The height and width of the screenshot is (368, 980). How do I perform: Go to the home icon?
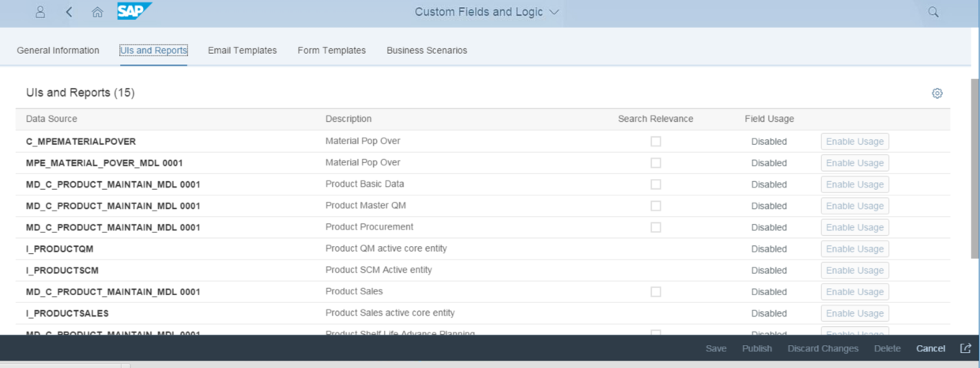97,12
